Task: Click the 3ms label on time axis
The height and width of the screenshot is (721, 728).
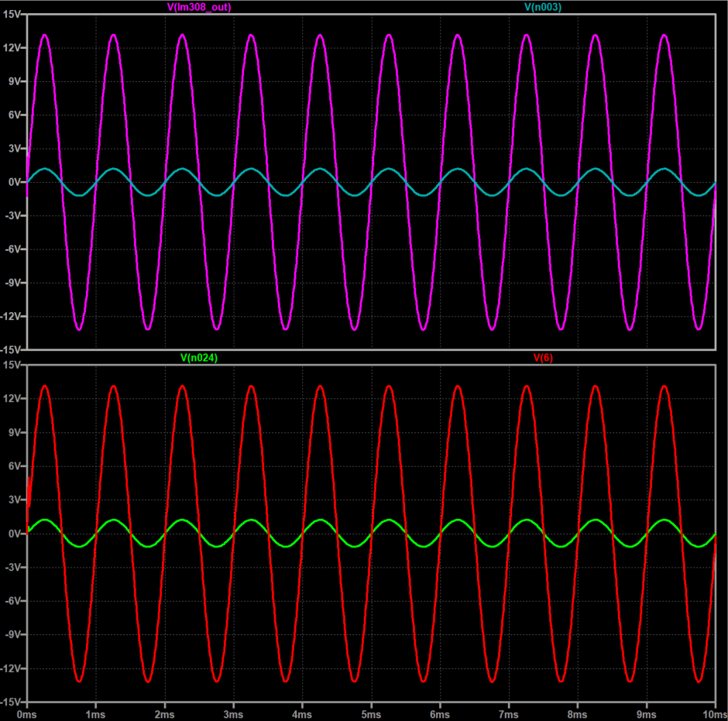Action: [x=233, y=715]
